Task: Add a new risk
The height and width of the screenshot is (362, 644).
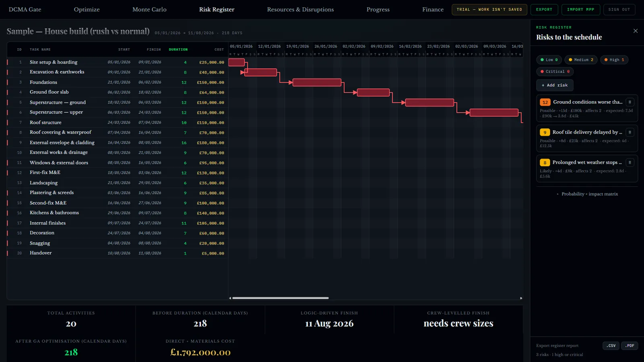Action: [555, 85]
